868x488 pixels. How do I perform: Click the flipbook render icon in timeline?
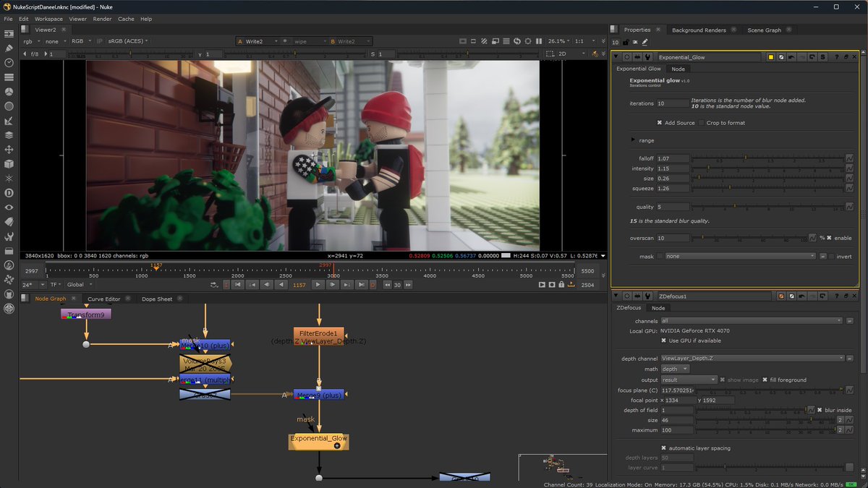coord(542,285)
